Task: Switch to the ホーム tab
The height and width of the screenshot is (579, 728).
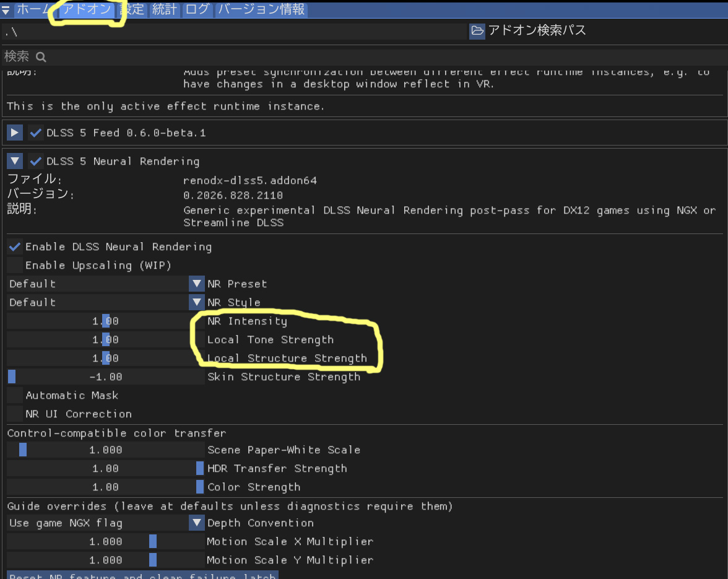Action: [x=32, y=9]
